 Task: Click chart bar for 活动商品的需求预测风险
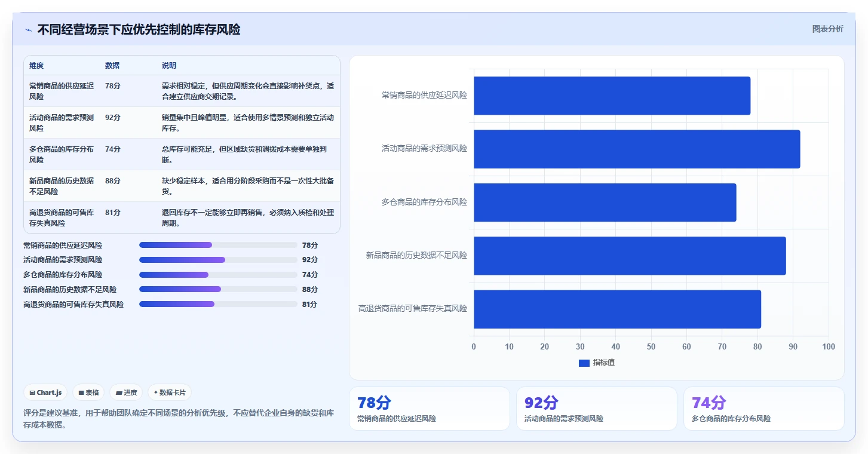(x=637, y=149)
